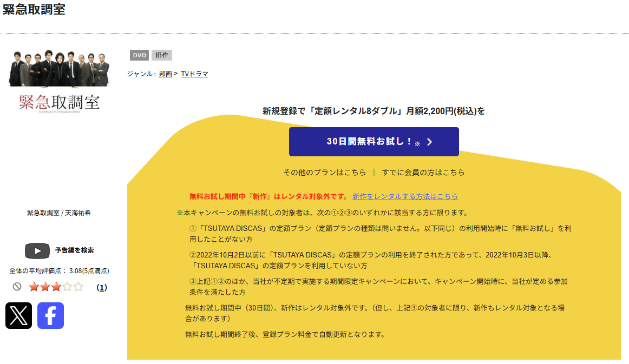This screenshot has height=364, width=629.
Task: Share on Facebook icon
Action: click(50, 315)
